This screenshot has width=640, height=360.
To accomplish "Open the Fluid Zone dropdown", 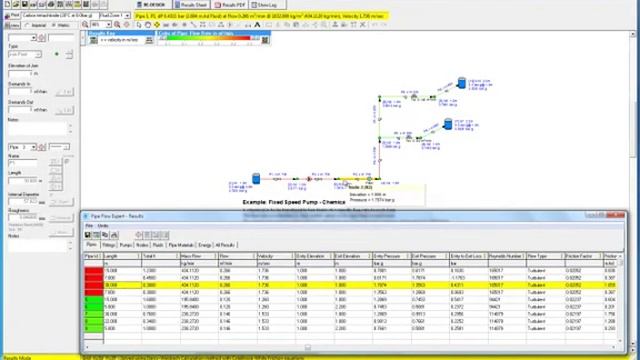I will point(127,16).
